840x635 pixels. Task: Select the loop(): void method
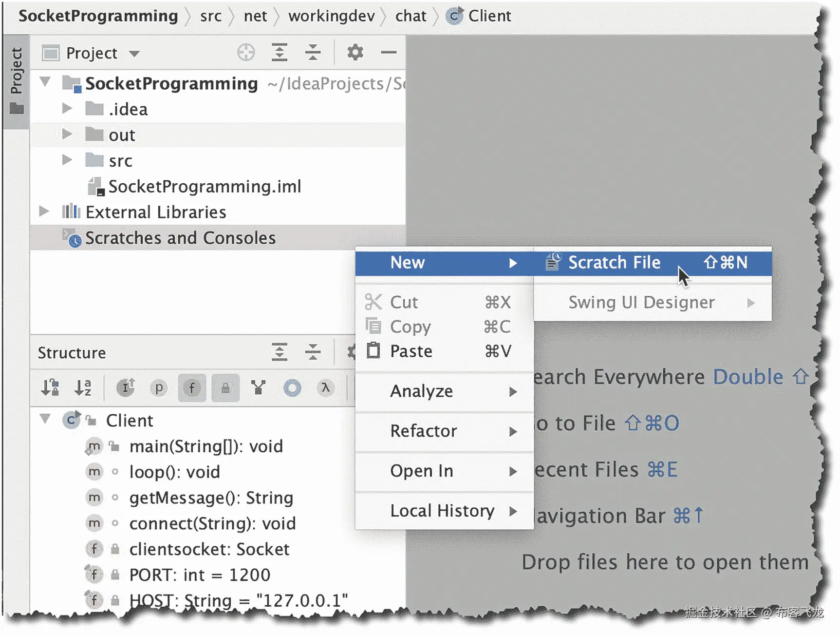[174, 472]
